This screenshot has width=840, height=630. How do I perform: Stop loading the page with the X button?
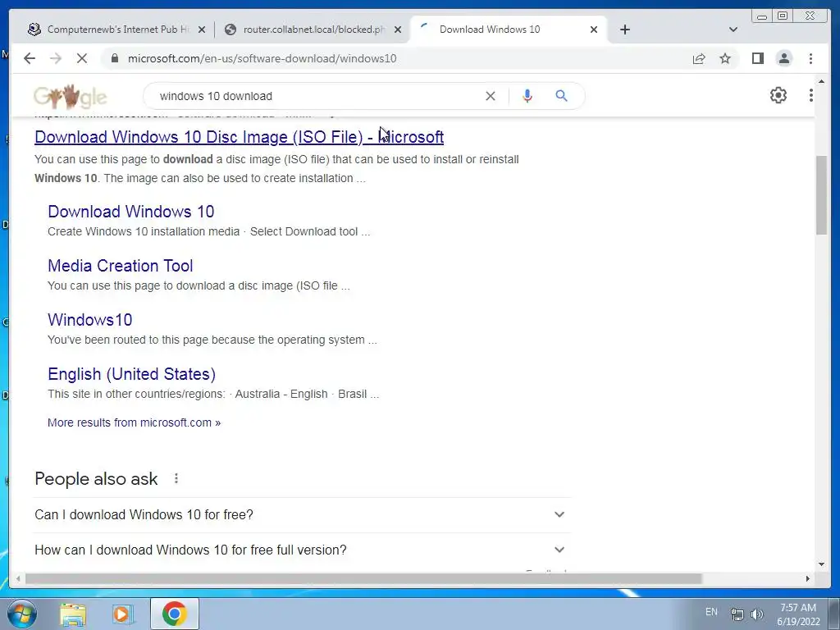coord(82,58)
